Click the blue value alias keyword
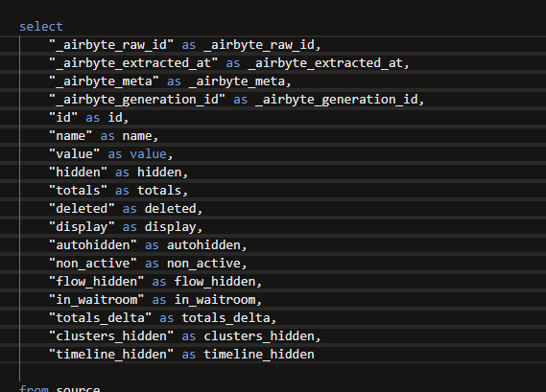 (x=149, y=154)
